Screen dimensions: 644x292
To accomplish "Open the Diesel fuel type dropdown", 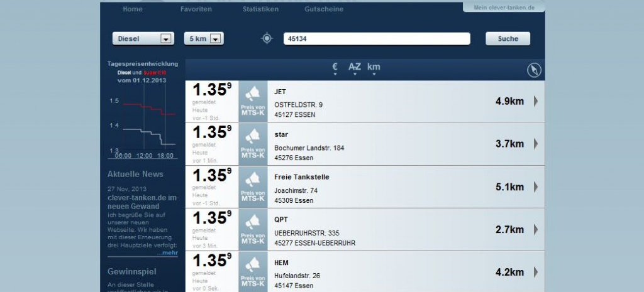I will click(143, 39).
